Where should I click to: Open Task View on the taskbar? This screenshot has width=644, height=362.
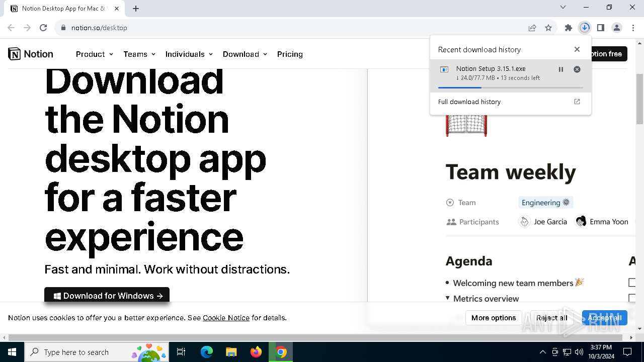coord(181,352)
